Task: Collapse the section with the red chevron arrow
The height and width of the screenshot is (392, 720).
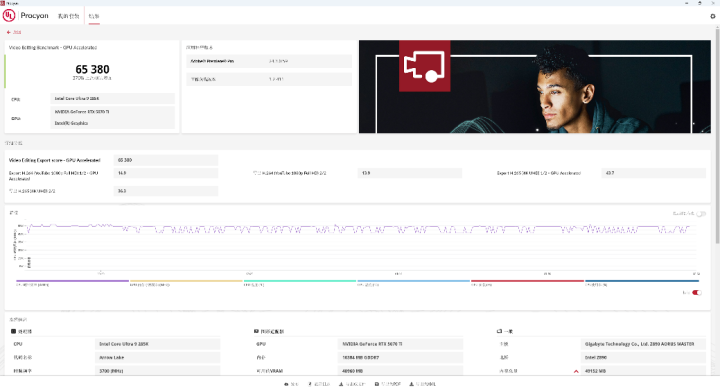Action: [x=576, y=371]
